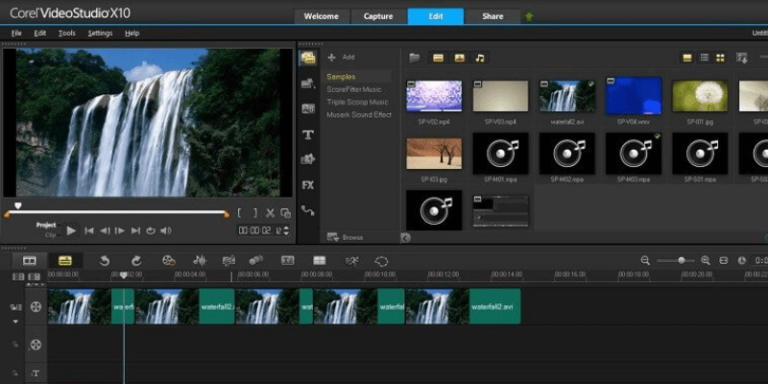Open the Instant Project templates icon
This screenshot has height=384, width=768.
point(308,83)
